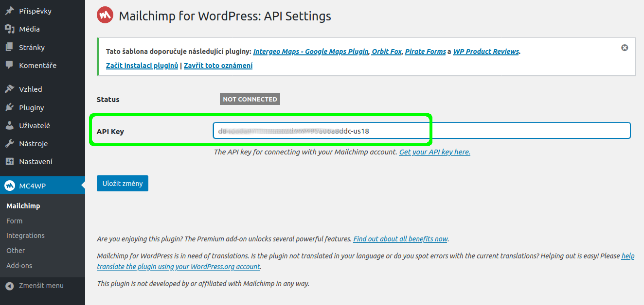
Task: Go to Nástroje section
Action: 42,143
